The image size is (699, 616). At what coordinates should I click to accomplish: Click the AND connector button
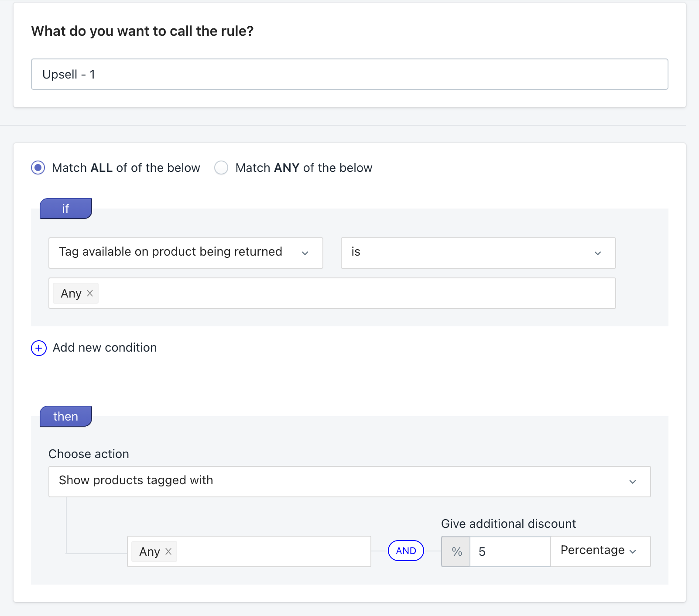coord(406,551)
